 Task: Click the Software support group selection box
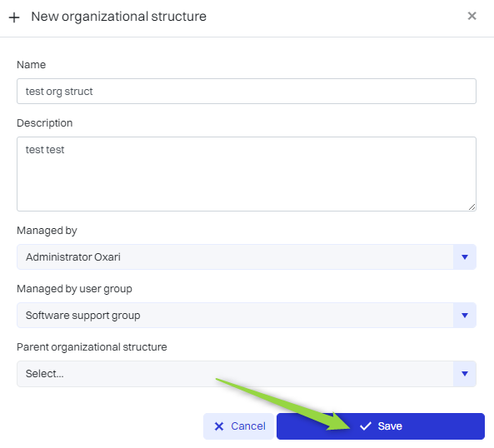tap(235, 315)
